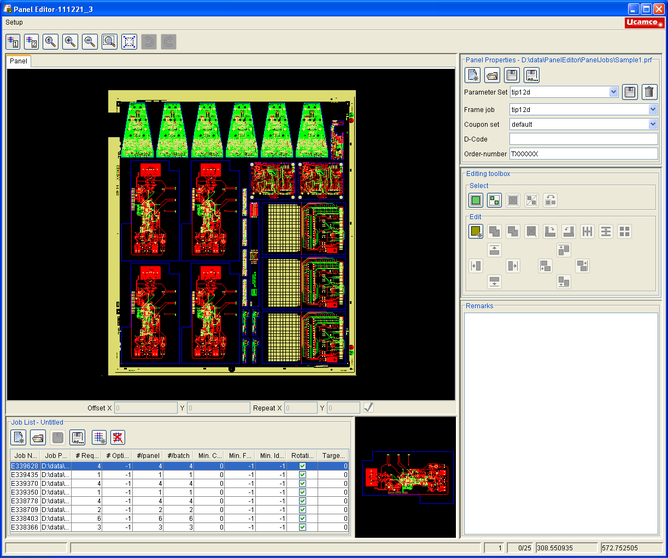This screenshot has width=668, height=558.
Task: Click the zoom out magnifier icon
Action: pyautogui.click(x=90, y=41)
